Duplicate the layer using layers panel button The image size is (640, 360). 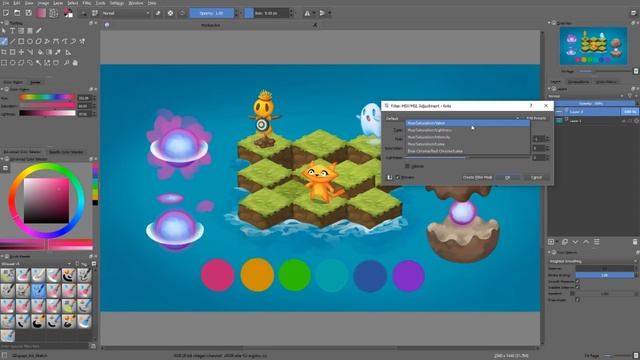pyautogui.click(x=564, y=242)
